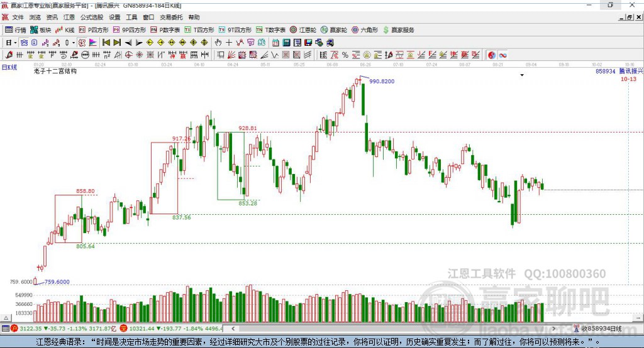This screenshot has height=348, width=644.
Task: Open the 六角形 hexagon tool
Action: [x=365, y=30]
